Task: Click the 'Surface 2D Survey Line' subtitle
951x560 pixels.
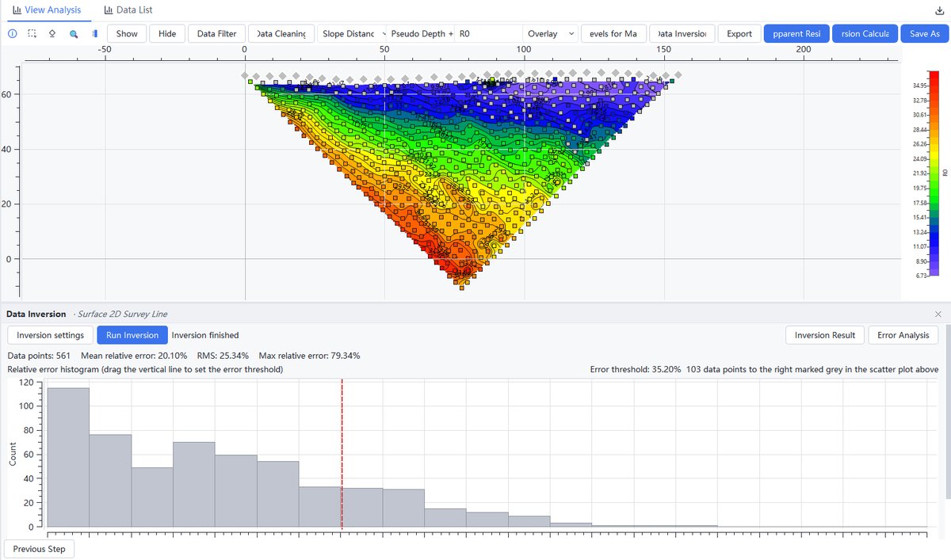Action: [x=122, y=314]
